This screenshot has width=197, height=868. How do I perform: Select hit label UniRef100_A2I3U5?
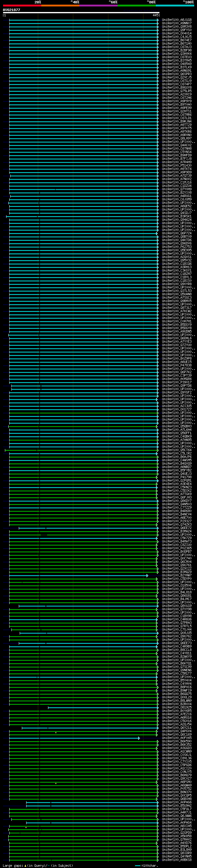pos(177,406)
